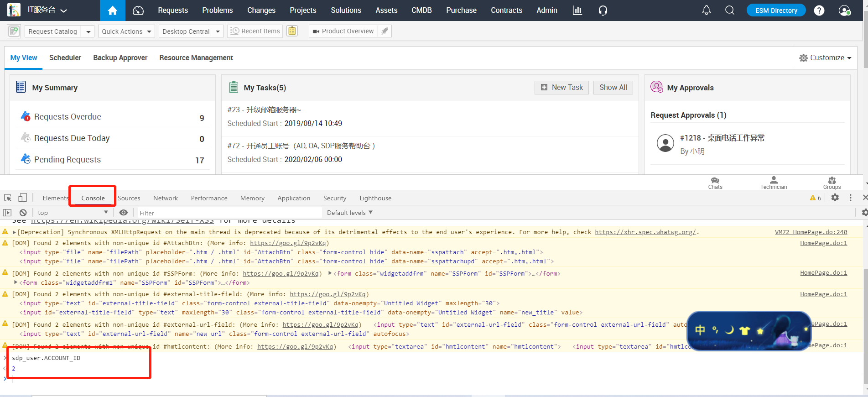Click the avatar for request #1218
This screenshot has height=397, width=868.
[x=665, y=143]
